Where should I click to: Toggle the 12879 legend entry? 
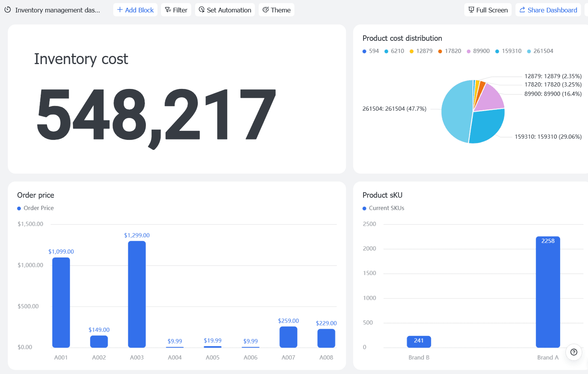point(421,51)
